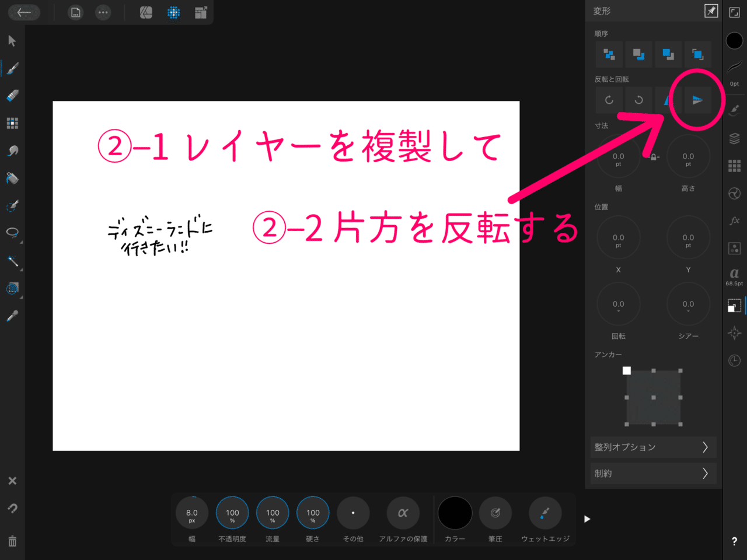Expand 制約 (constraints) section
The height and width of the screenshot is (560, 747).
(x=653, y=473)
